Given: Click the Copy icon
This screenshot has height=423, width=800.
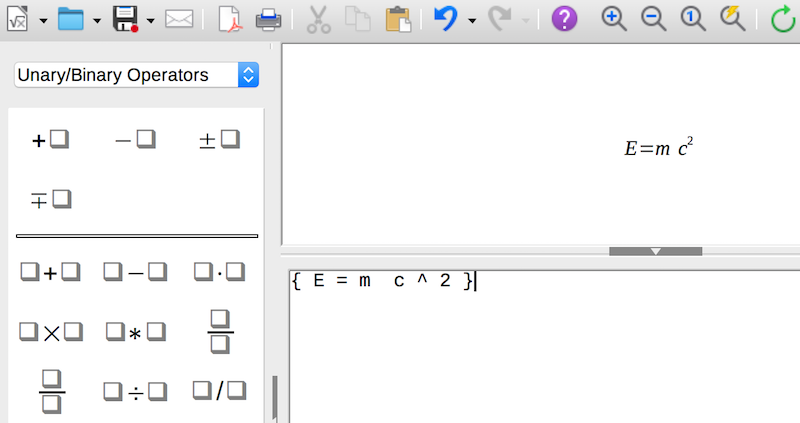Looking at the screenshot, I should [358, 19].
